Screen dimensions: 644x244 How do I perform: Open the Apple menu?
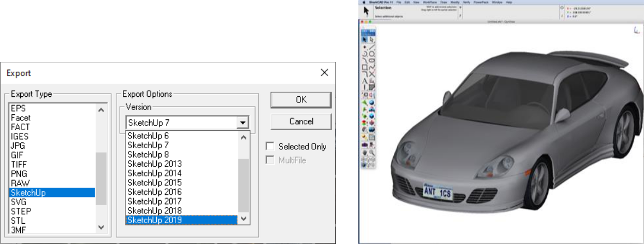tap(364, 2)
